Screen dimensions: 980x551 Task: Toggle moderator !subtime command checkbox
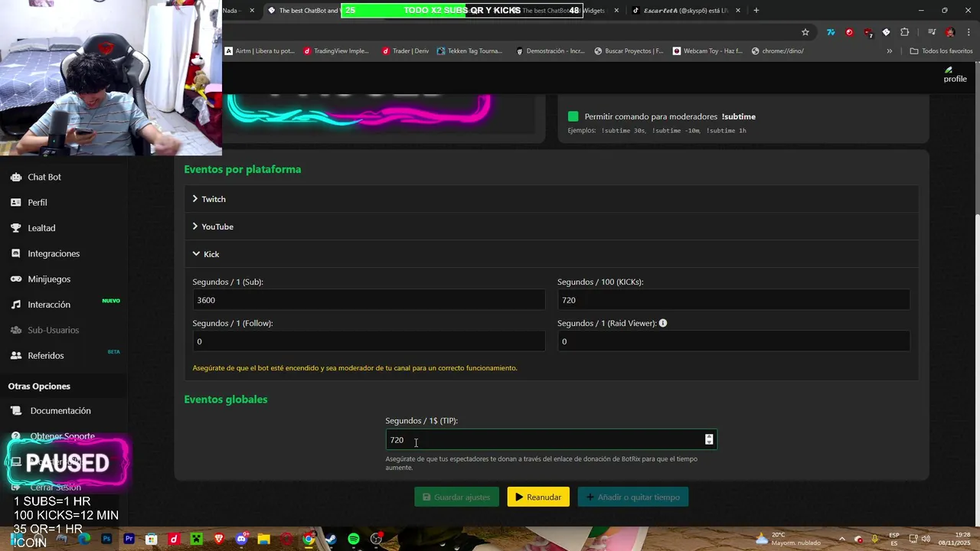[573, 116]
